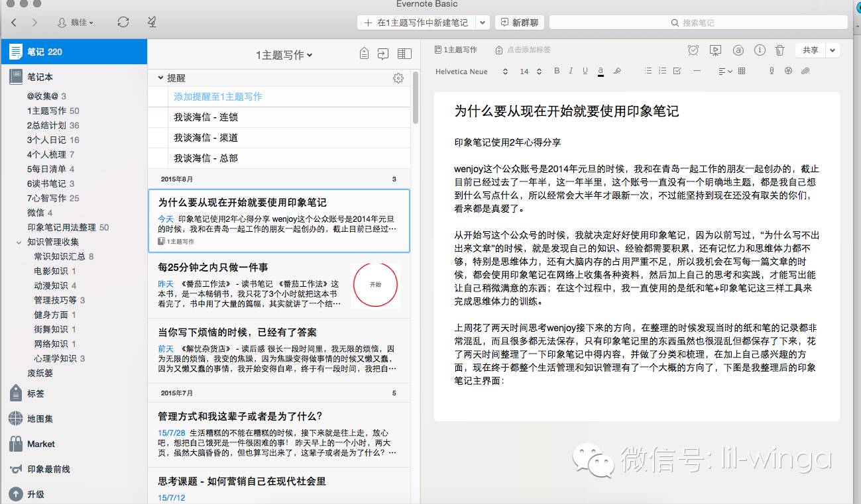
Task: Toggle italic formatting
Action: point(571,72)
